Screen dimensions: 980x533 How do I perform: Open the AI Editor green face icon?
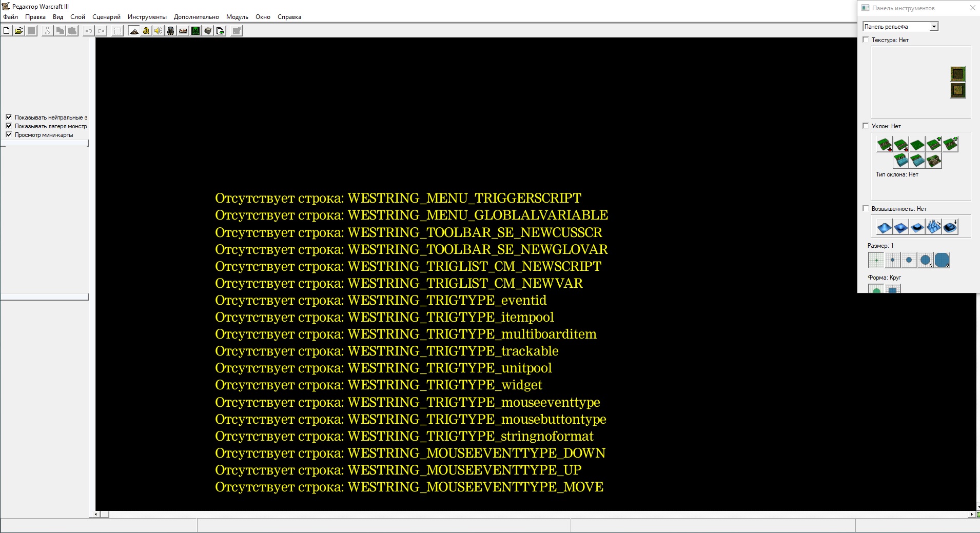tap(195, 31)
